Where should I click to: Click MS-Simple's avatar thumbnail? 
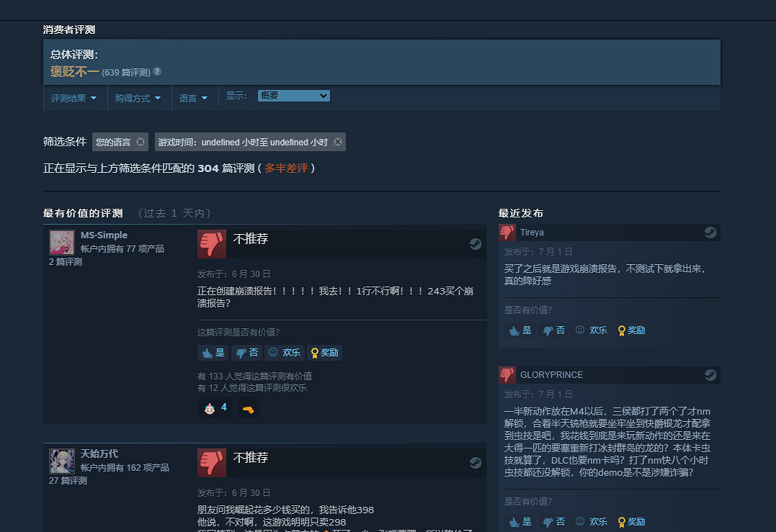click(62, 243)
